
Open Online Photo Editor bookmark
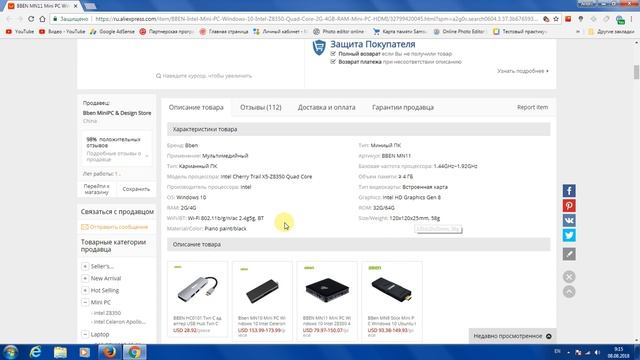[x=459, y=31]
